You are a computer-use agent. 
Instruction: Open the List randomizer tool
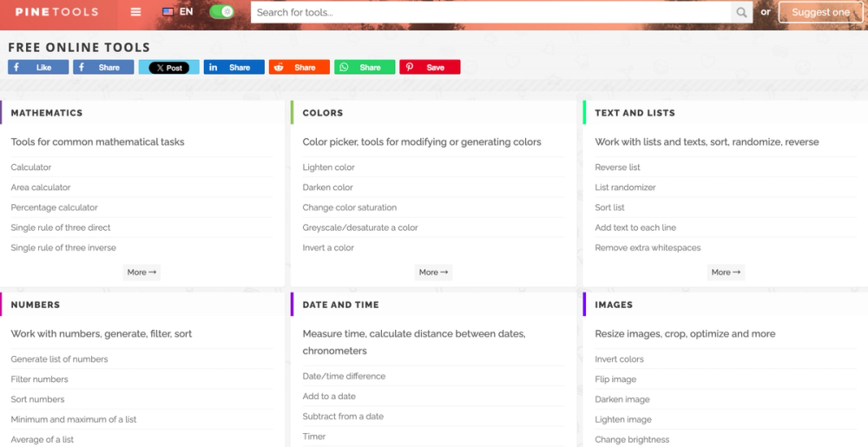coord(625,187)
